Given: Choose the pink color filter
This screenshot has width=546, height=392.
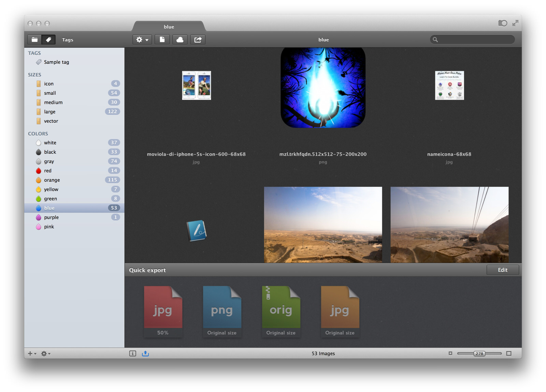Looking at the screenshot, I should 74,227.
